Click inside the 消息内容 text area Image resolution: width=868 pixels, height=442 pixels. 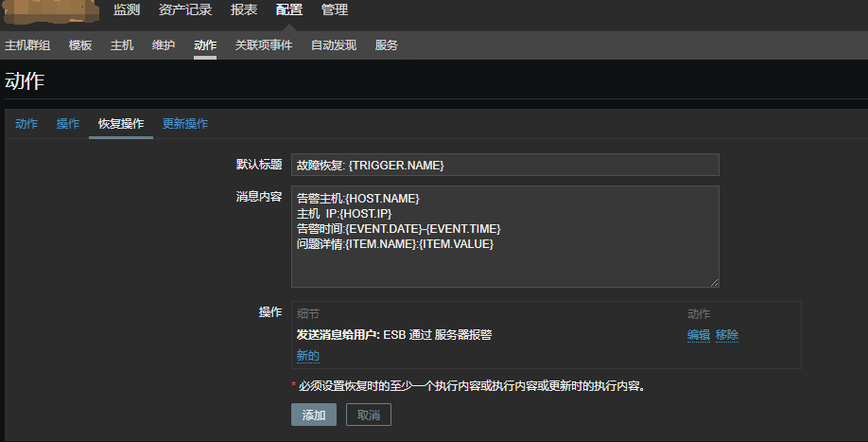click(x=506, y=237)
